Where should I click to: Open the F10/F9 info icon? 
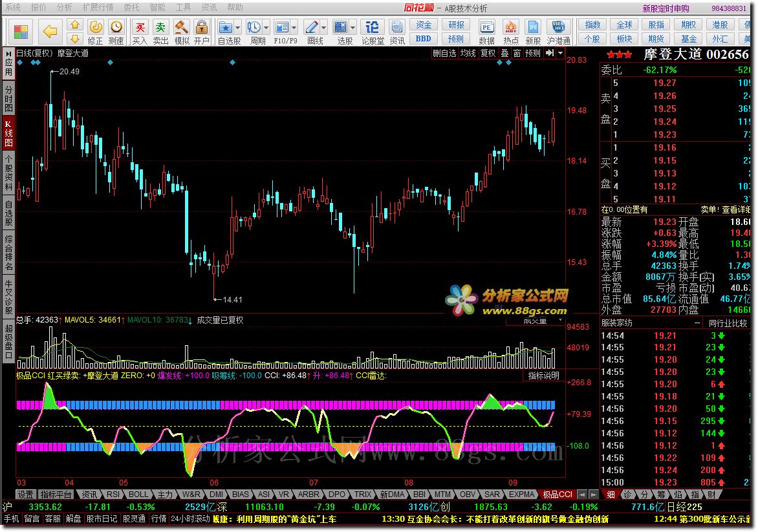pos(281,27)
